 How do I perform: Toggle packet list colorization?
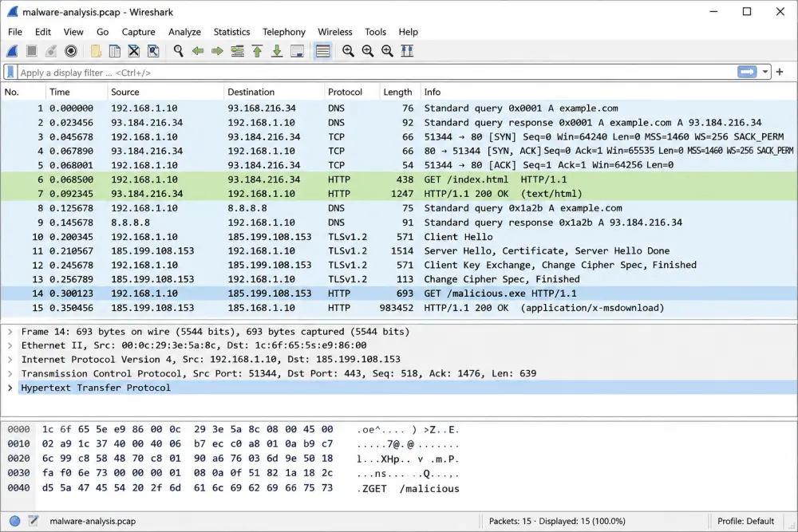pos(322,51)
